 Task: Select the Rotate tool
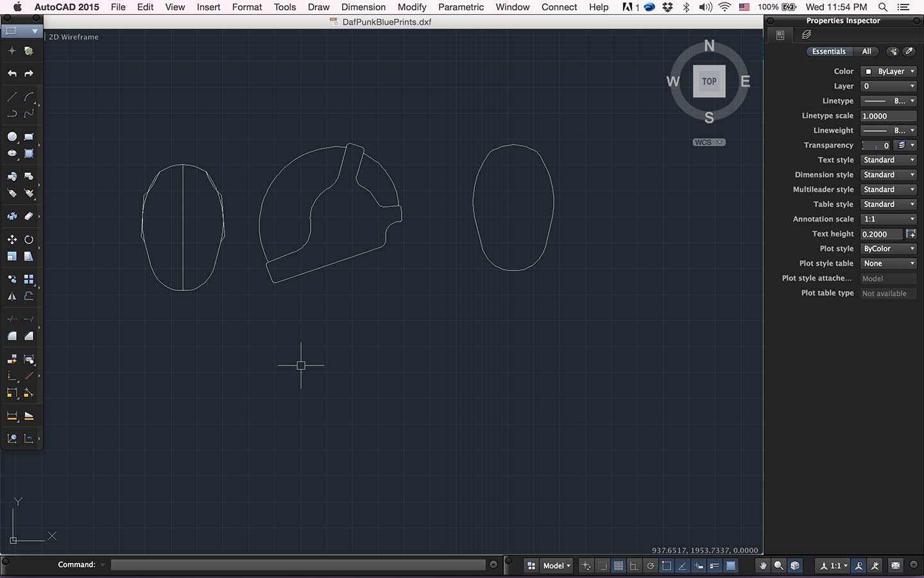29,240
